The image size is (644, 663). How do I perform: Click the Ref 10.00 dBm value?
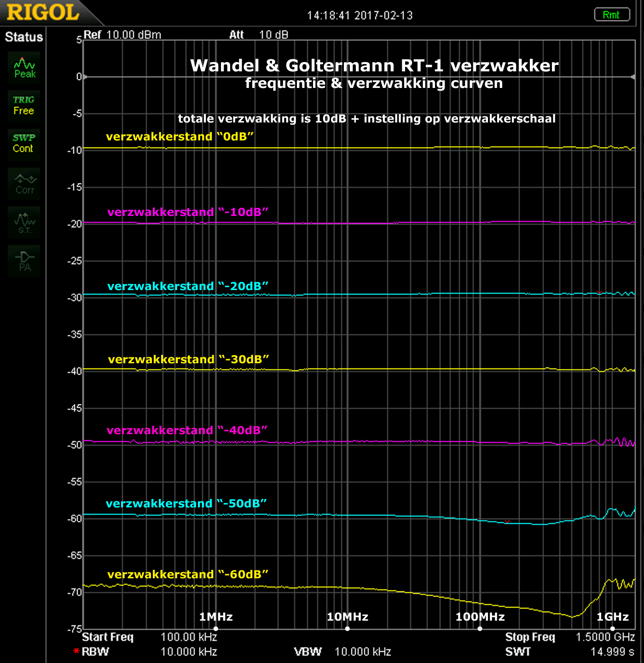click(x=133, y=35)
